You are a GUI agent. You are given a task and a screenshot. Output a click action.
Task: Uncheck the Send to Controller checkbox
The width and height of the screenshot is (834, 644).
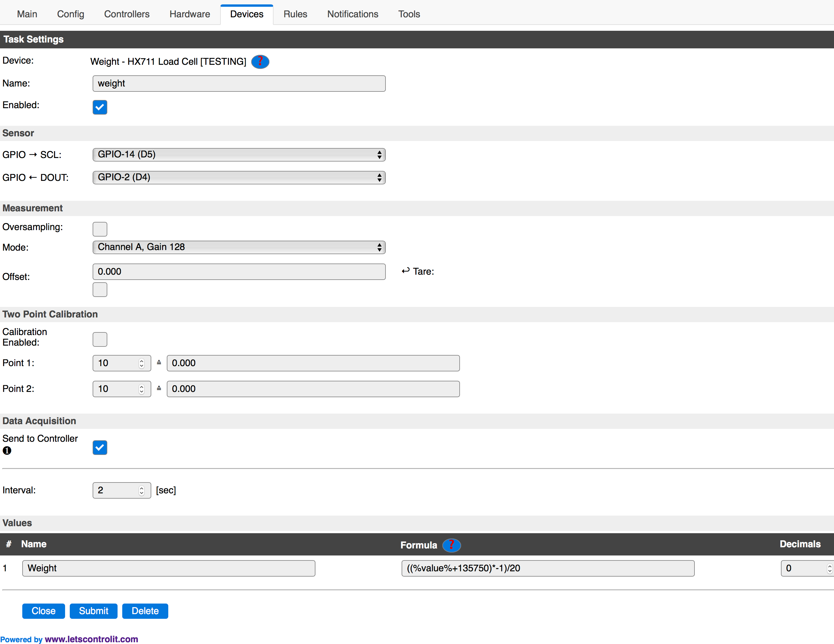pos(100,447)
